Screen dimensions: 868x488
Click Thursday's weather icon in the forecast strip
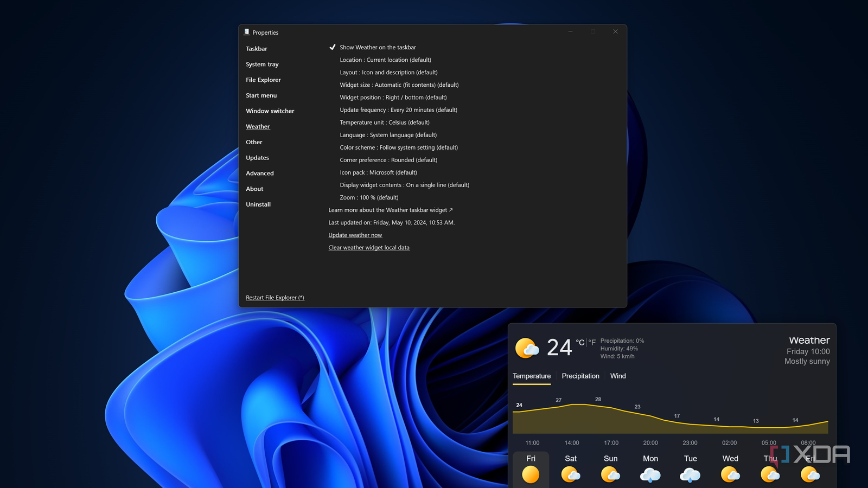coord(770,474)
